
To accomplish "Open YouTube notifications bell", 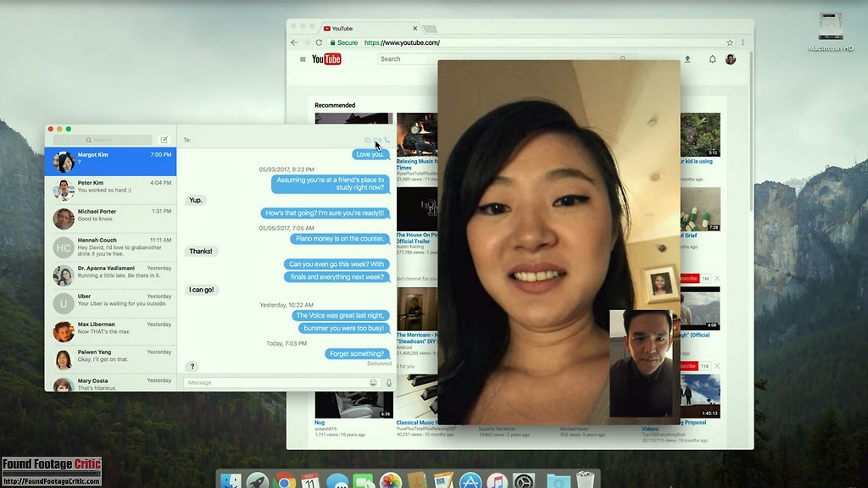I will [x=712, y=59].
